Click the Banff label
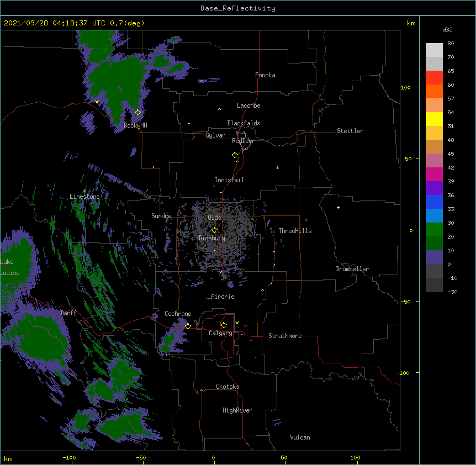Viewport: 476px width, 465px height. 68,313
